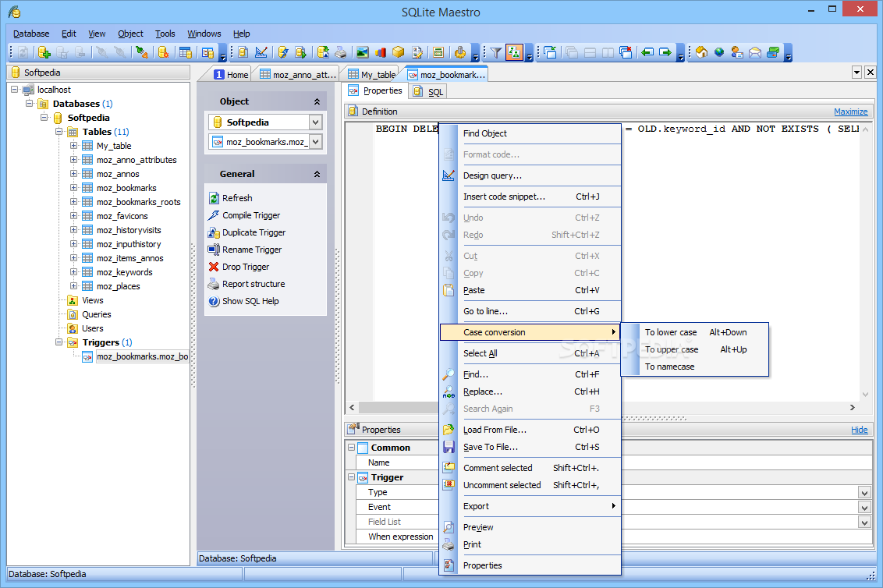Select moz_historyvisits table in tree
This screenshot has height=588, width=883.
[x=129, y=230]
